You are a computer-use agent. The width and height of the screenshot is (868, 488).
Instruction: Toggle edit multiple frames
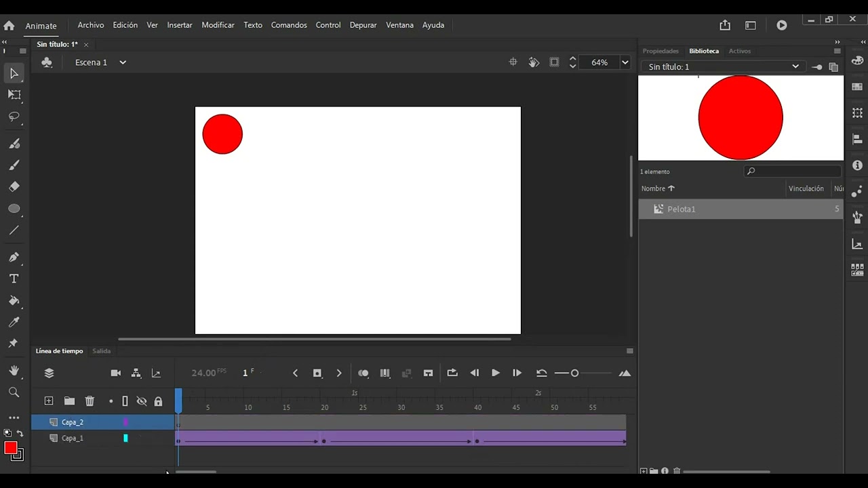385,373
